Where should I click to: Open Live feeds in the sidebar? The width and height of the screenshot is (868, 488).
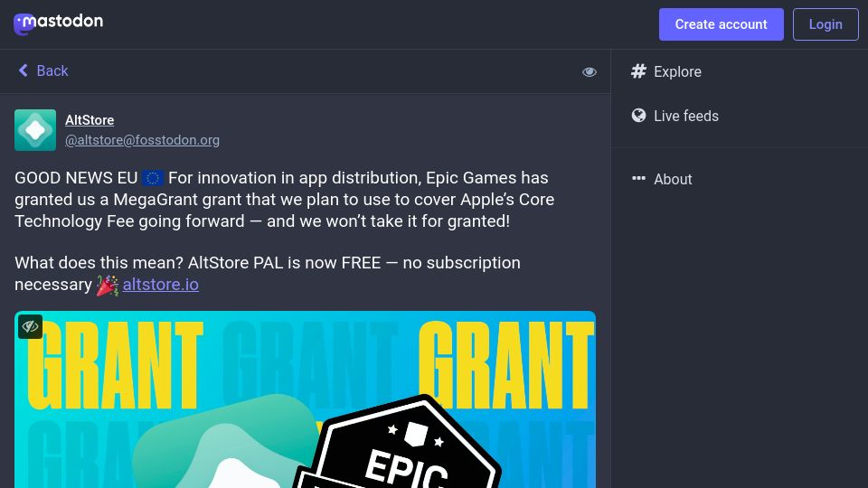click(x=675, y=116)
